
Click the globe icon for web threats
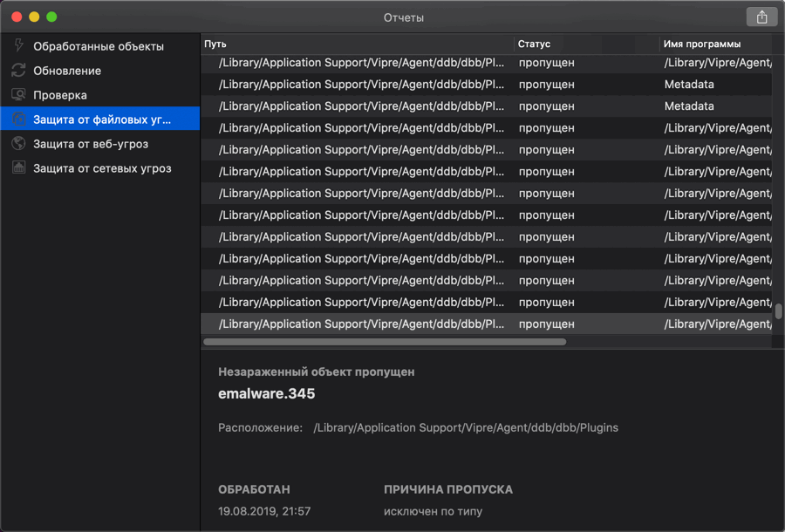point(18,144)
